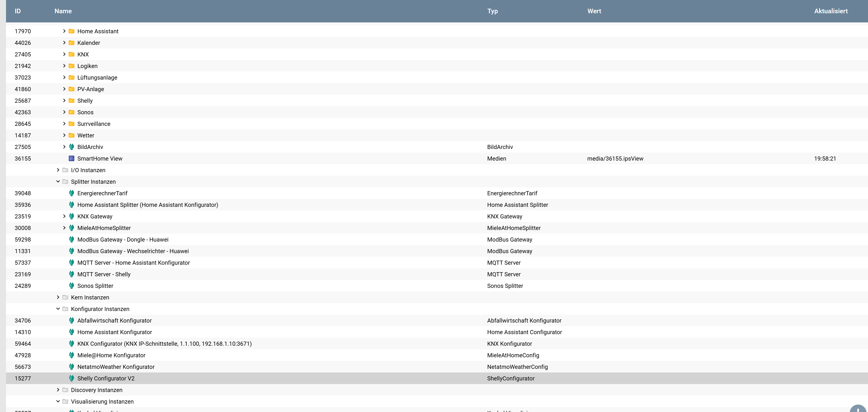Click the Typ column header
868x412 pixels.
point(492,11)
